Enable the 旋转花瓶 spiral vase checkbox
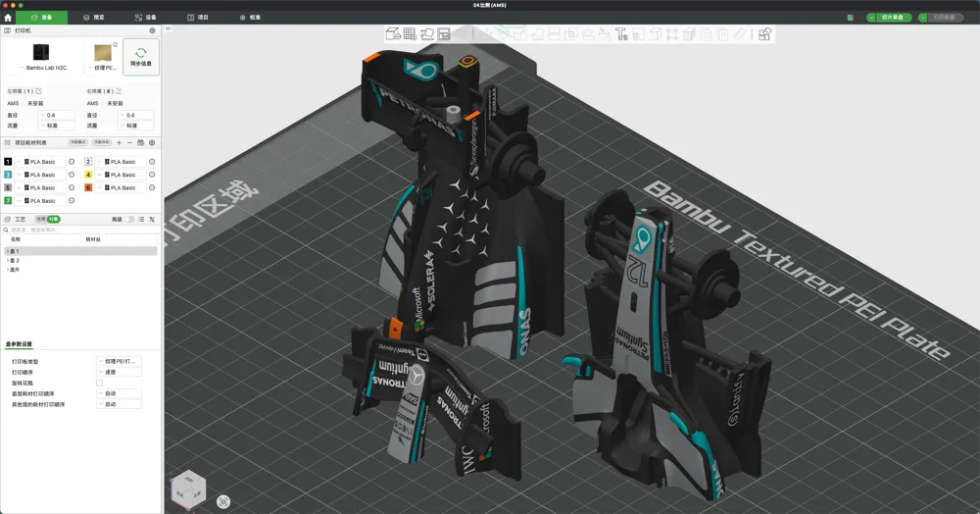This screenshot has width=980, height=514. click(x=99, y=383)
